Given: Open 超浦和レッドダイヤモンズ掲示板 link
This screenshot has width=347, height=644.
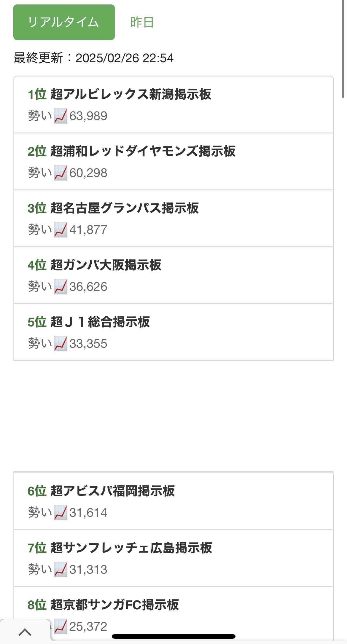Looking at the screenshot, I should point(143,151).
